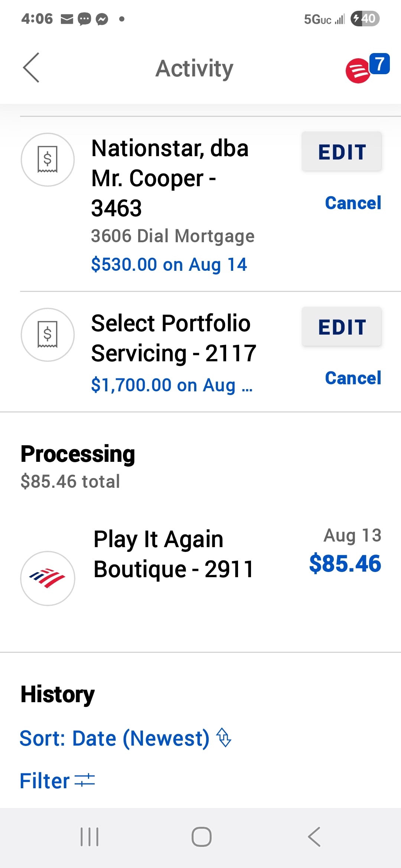Cancel the Nationstar $530.00 payment
The image size is (401, 868).
[x=353, y=203]
